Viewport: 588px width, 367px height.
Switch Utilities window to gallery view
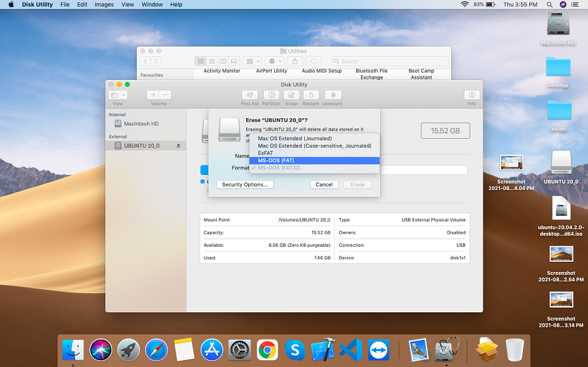[234, 61]
